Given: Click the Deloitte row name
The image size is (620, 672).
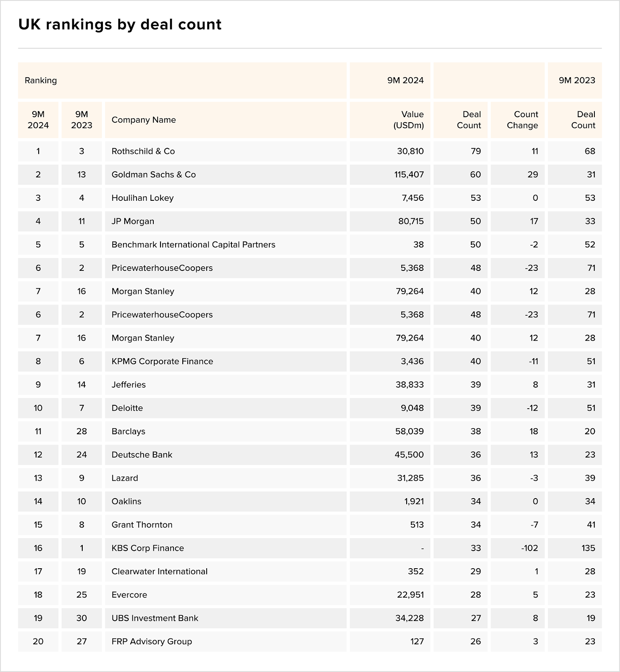Looking at the screenshot, I should pyautogui.click(x=127, y=408).
